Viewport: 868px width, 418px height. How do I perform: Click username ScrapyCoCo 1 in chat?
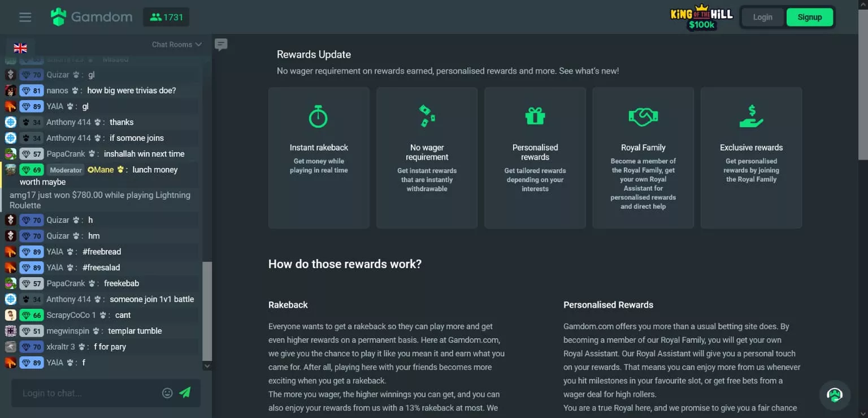click(x=71, y=315)
